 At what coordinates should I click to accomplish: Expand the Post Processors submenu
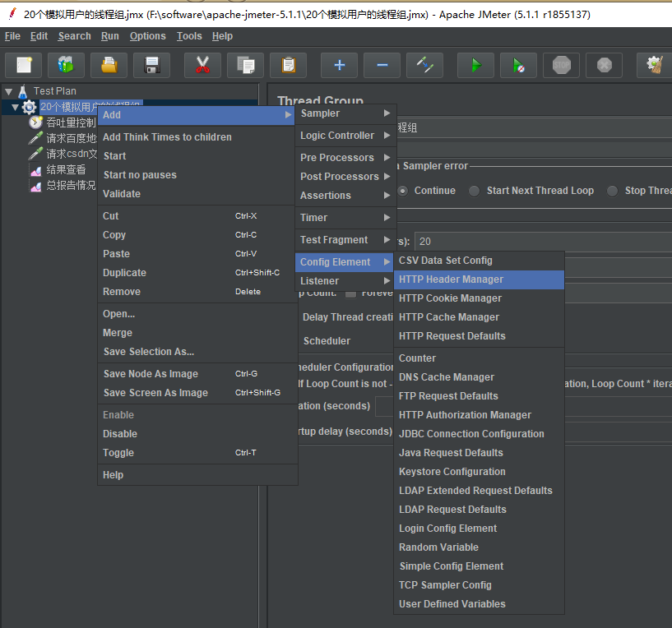point(345,177)
